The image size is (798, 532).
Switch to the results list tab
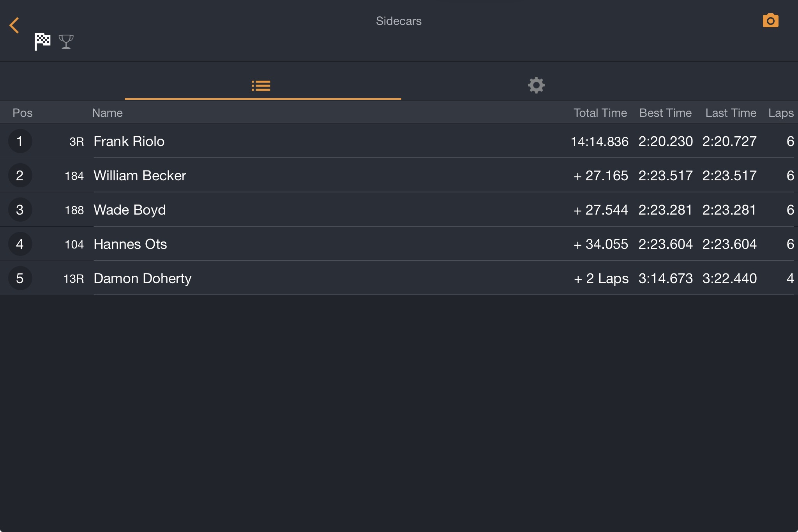(261, 86)
